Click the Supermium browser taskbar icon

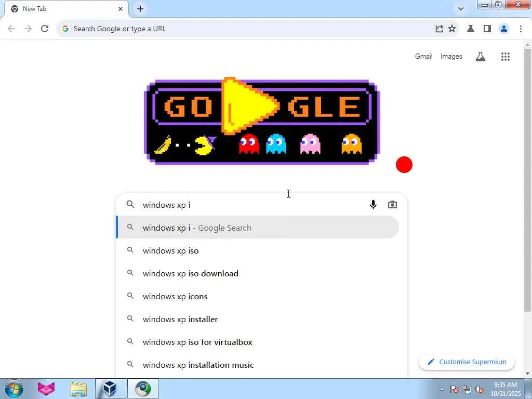pyautogui.click(x=142, y=389)
